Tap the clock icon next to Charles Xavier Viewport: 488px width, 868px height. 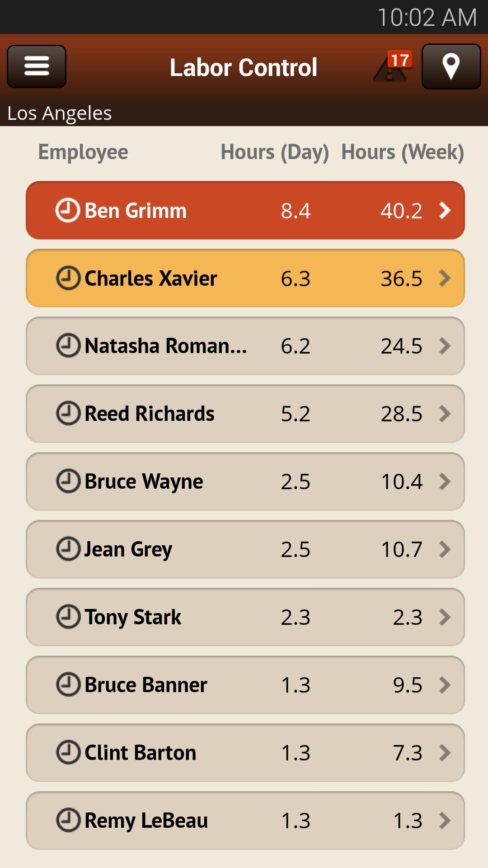[x=68, y=278]
